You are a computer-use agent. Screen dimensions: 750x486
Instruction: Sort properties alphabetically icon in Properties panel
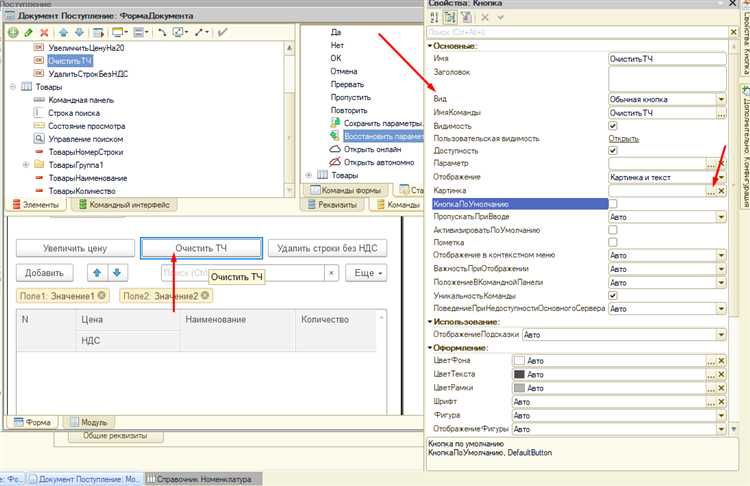434,18
